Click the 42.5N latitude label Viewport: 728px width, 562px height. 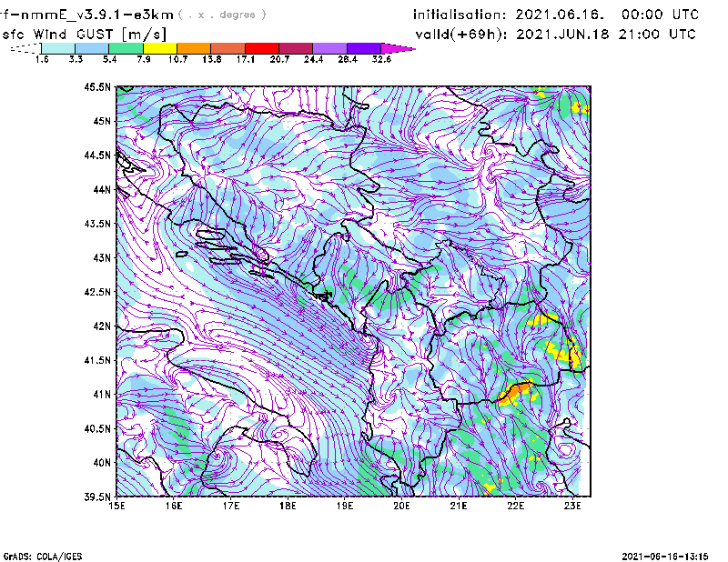pyautogui.click(x=98, y=292)
